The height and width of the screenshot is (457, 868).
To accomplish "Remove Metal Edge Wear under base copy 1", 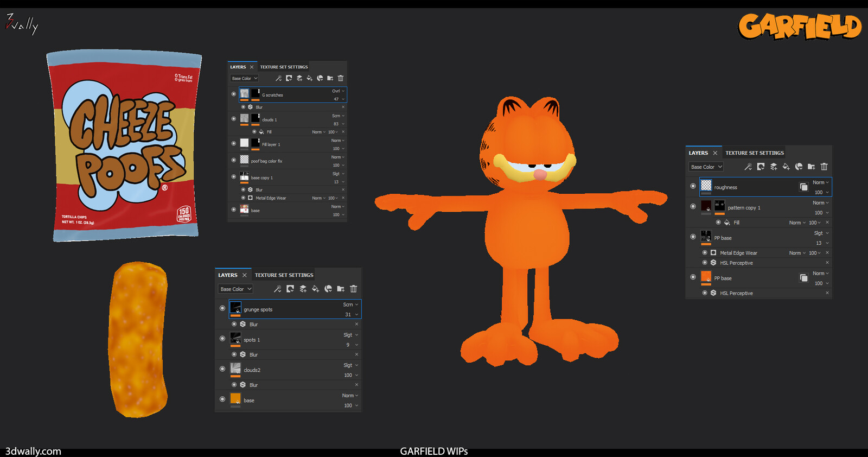I will click(x=343, y=198).
